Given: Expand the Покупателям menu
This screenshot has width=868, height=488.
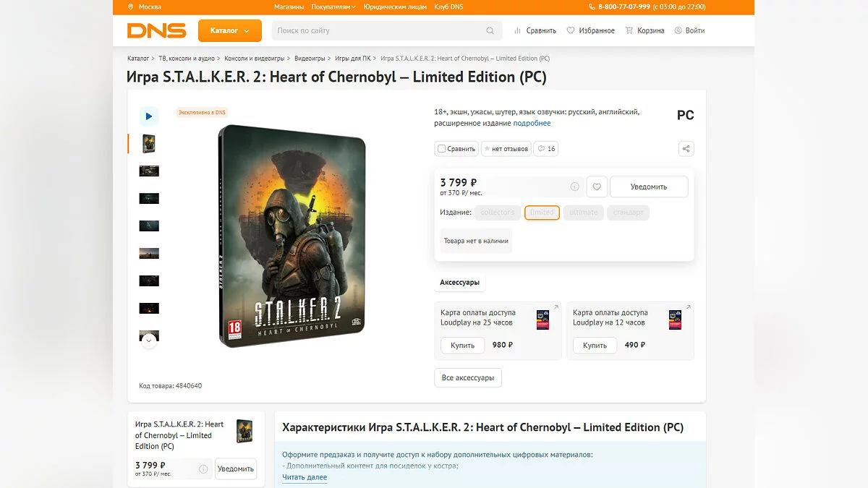Looking at the screenshot, I should point(333,7).
